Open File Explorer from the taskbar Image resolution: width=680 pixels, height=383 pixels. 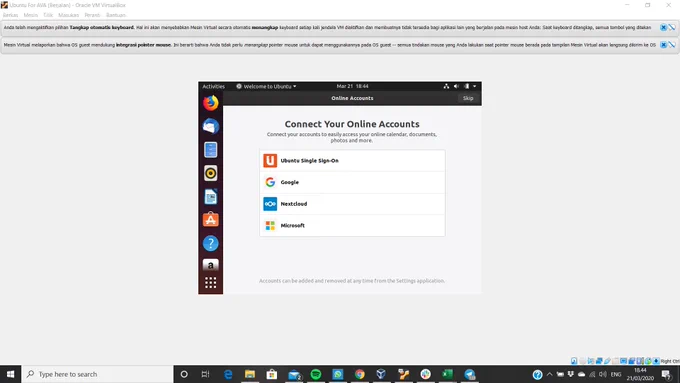(x=250, y=374)
